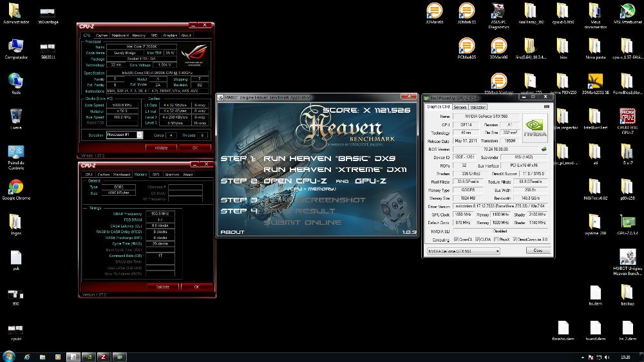Click GPU-Z link in Heaven step 2
This screenshot has width=644, height=362.
(370, 181)
